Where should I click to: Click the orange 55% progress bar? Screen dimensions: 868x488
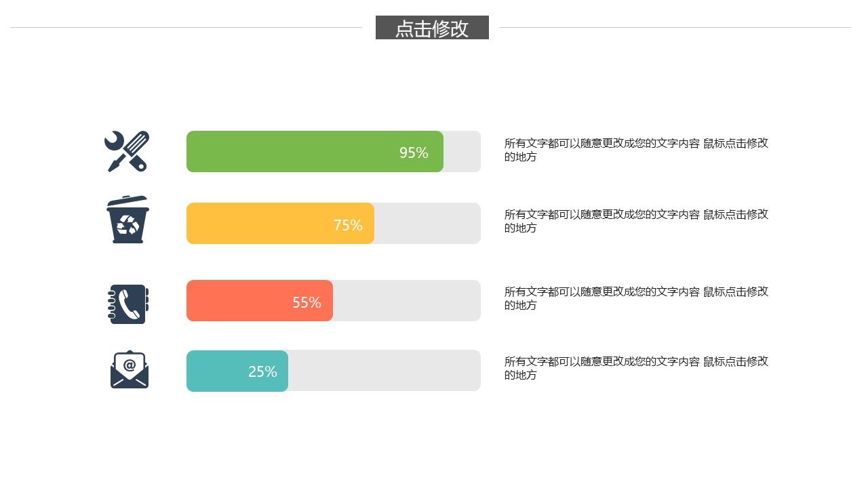pos(260,300)
